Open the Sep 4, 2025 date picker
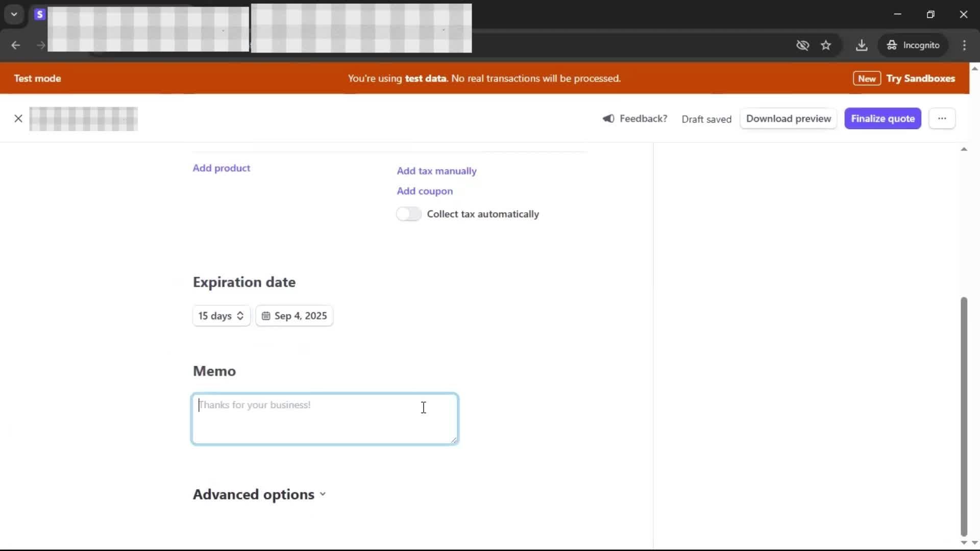The height and width of the screenshot is (551, 980). point(295,316)
